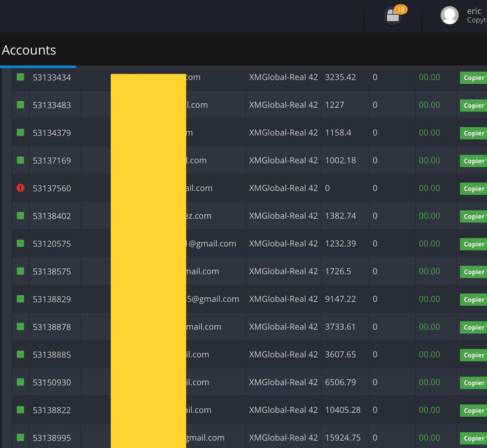Click balance value 1227
This screenshot has width=487, height=448.
335,105
